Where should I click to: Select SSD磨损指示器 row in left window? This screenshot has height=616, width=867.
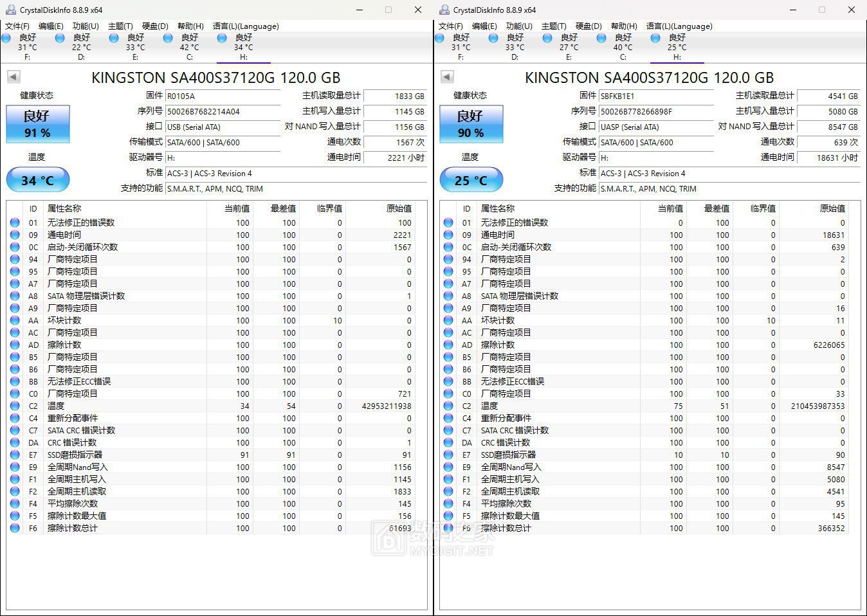click(211, 455)
